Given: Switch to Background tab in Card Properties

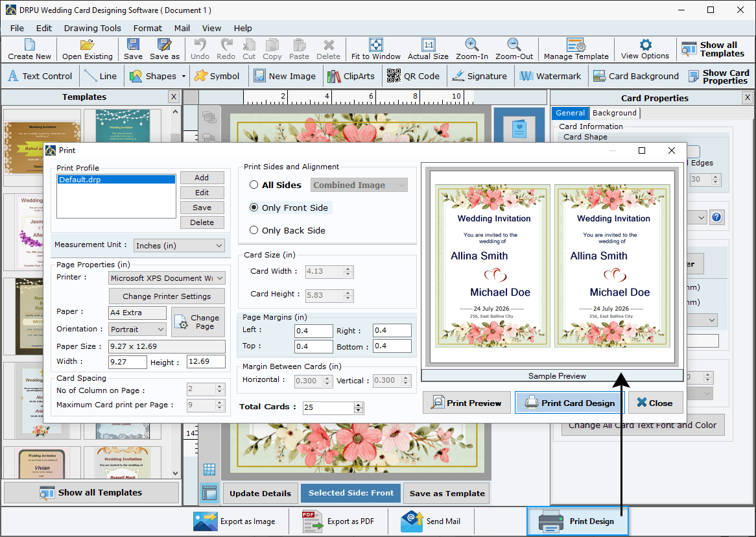Looking at the screenshot, I should click(x=614, y=113).
